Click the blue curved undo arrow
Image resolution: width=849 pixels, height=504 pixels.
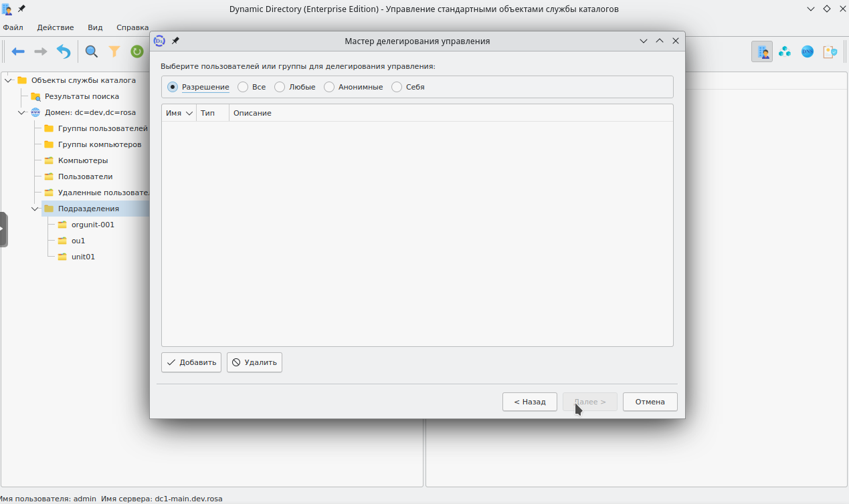[x=64, y=51]
